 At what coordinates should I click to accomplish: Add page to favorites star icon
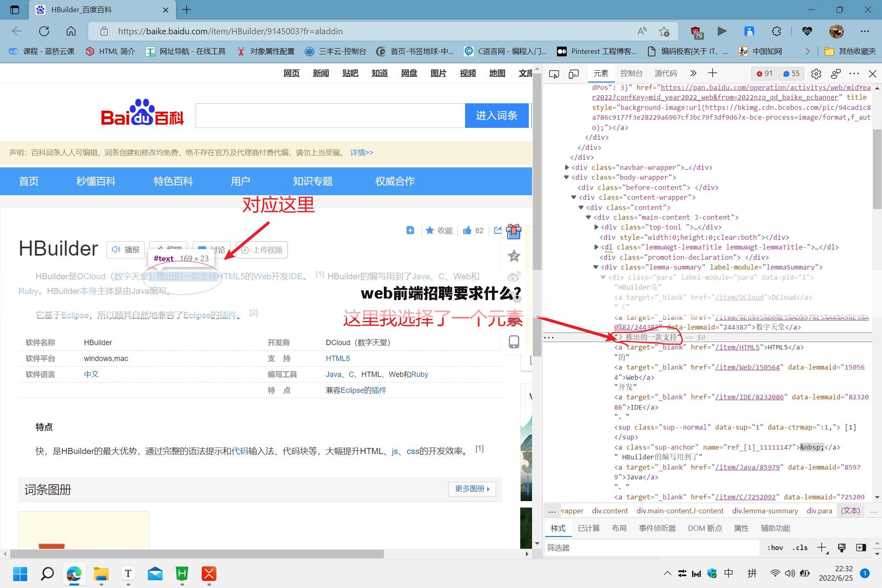(664, 31)
